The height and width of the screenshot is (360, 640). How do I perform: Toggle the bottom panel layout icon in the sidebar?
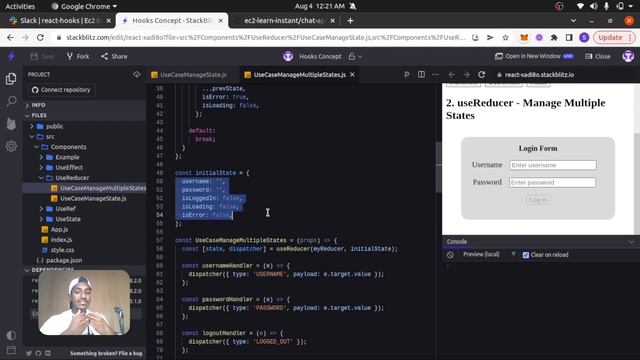(11, 350)
